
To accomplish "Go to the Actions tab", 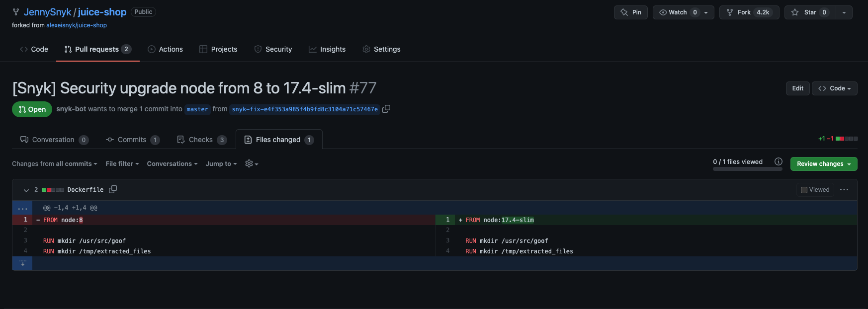I will (x=166, y=49).
